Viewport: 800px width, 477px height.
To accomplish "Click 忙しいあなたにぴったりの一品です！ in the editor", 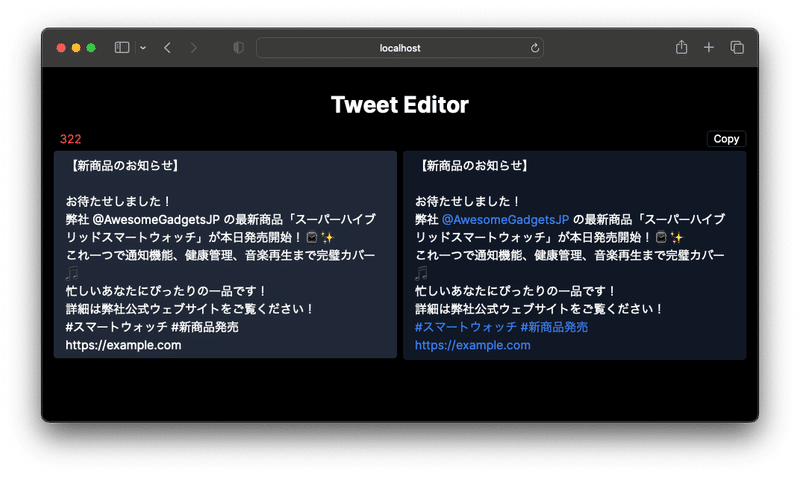I will [166, 291].
